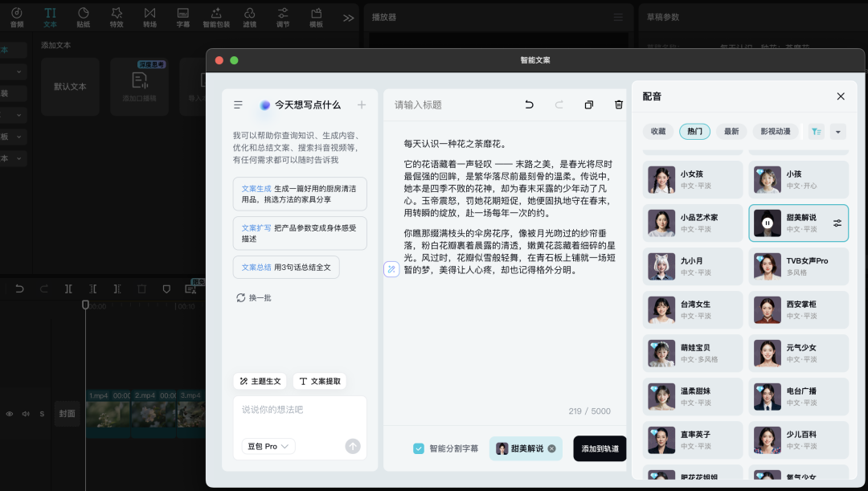Toggle the 智能分割字幕 checkbox
The height and width of the screenshot is (491, 868).
419,448
